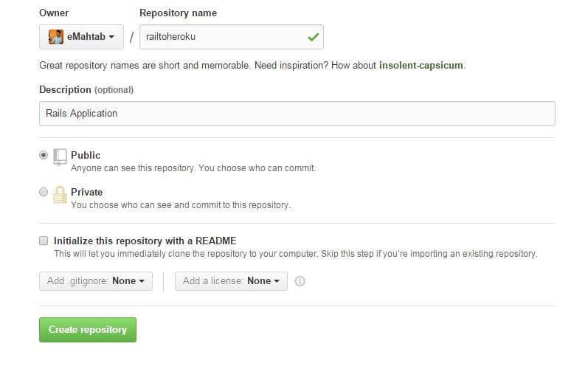Click the Create repository button

88,330
